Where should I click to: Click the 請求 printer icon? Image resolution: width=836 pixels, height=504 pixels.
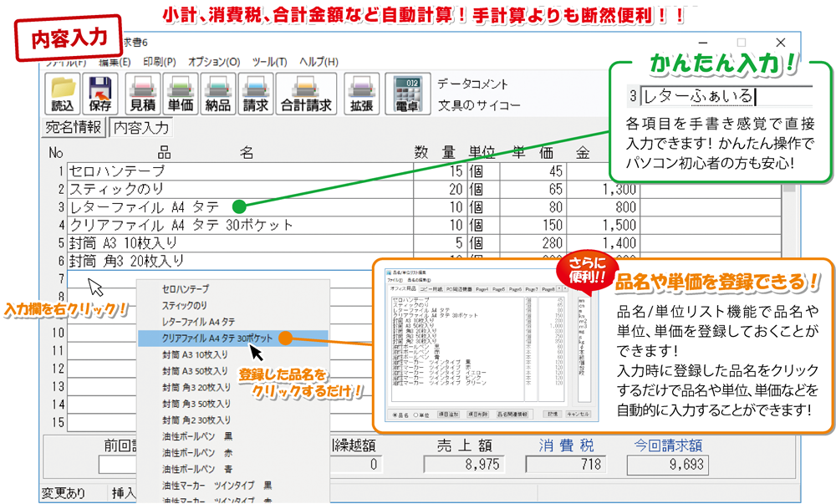255,94
